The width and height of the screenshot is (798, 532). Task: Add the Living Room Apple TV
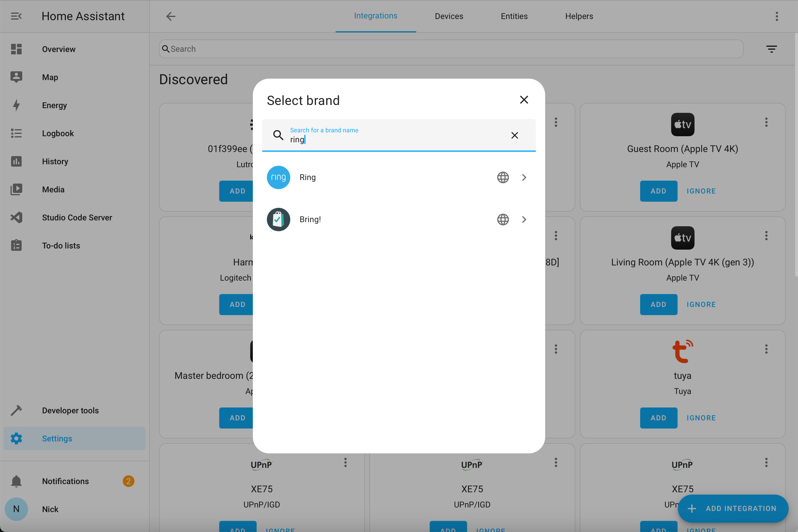coord(659,304)
